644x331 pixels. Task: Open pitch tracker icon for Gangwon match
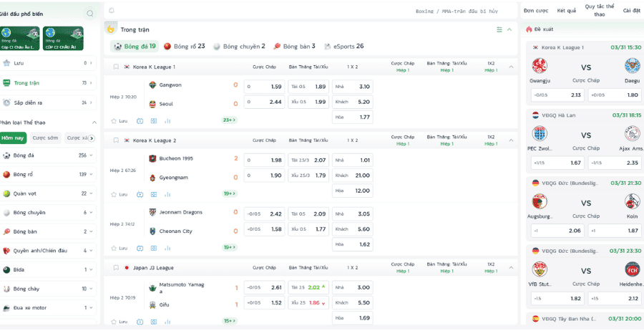[154, 121]
